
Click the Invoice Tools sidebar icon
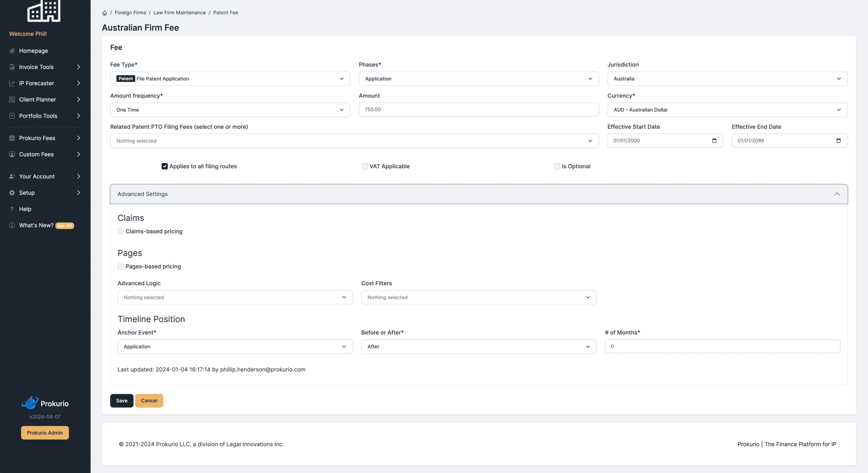(12, 67)
